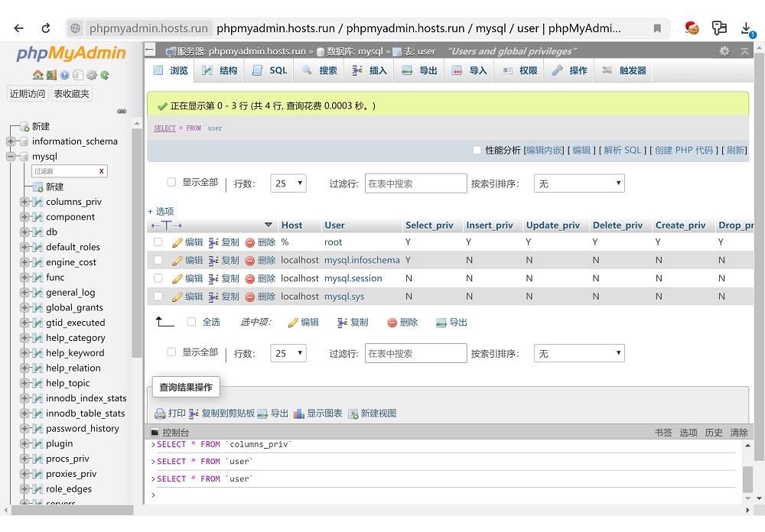Reload the page in the browser
The height and width of the screenshot is (532, 765).
click(x=46, y=28)
